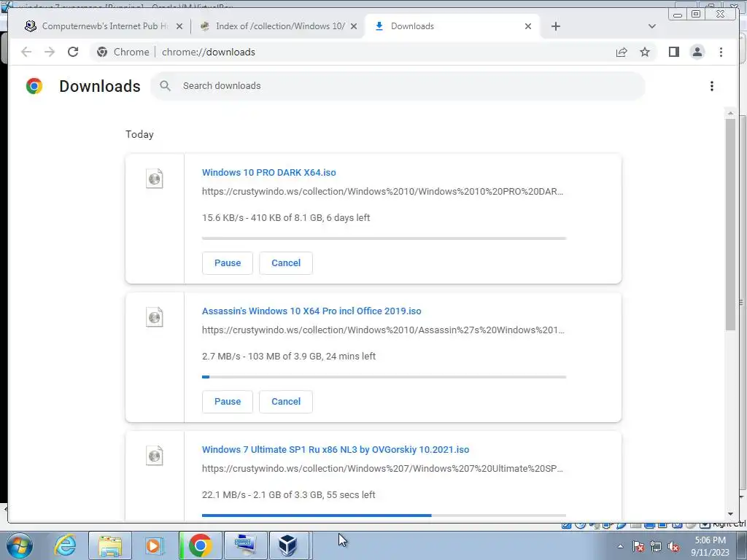Viewport: 747px width, 560px height.
Task: Click the source URL of Assassin's Windows 10
Action: click(x=383, y=330)
